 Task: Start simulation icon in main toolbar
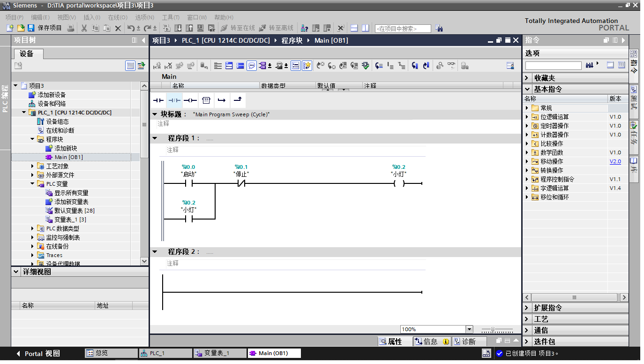click(201, 28)
